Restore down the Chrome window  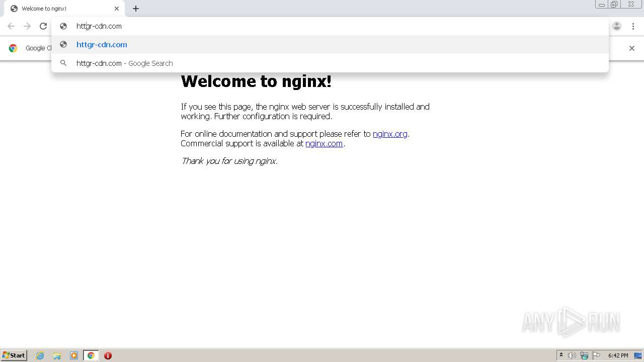point(614,5)
